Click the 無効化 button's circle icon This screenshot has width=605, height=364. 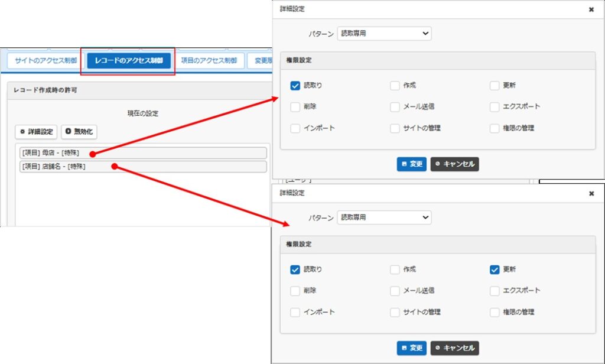[68, 131]
